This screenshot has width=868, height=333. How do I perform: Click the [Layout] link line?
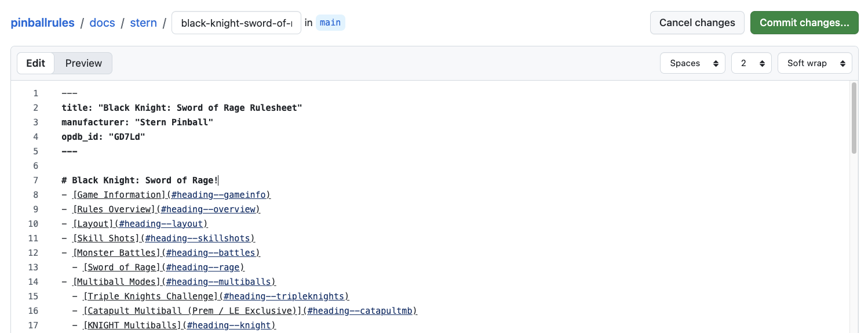[x=134, y=224]
